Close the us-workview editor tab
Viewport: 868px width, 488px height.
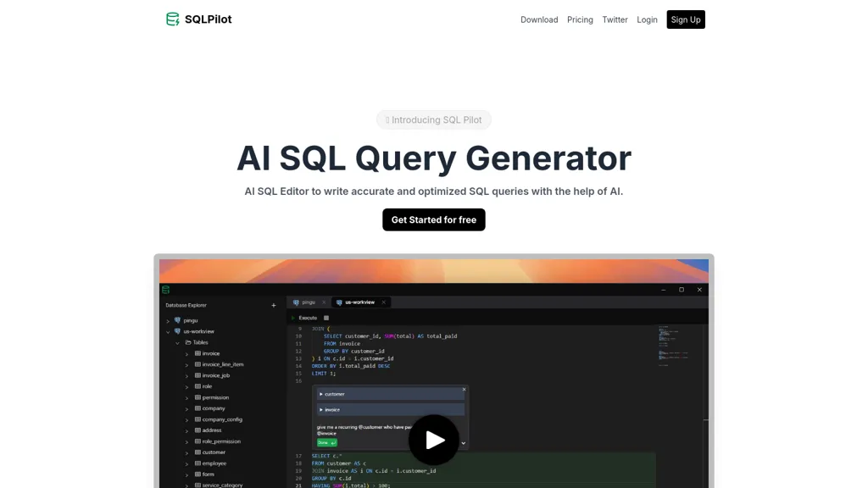click(x=383, y=302)
